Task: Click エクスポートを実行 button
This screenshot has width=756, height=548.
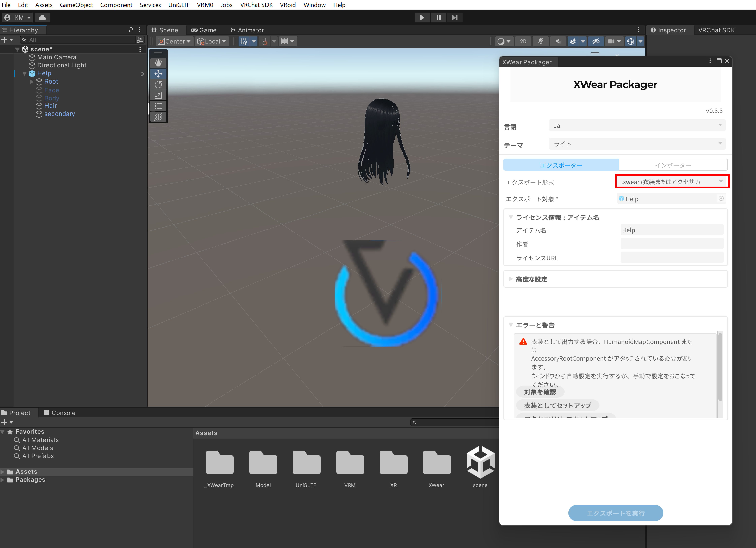Action: (x=615, y=513)
